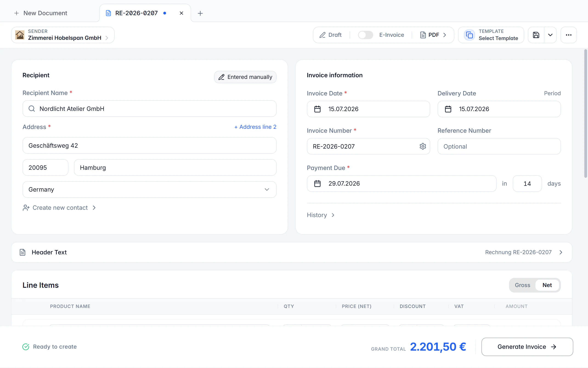Click the Geschäftsweg 42 address field
588x368 pixels.
150,145
